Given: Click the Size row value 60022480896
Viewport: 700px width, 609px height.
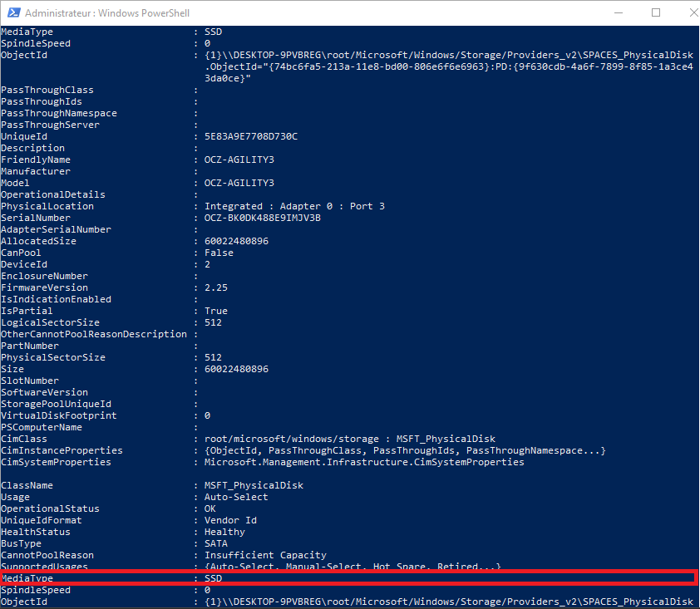Looking at the screenshot, I should pyautogui.click(x=237, y=369).
